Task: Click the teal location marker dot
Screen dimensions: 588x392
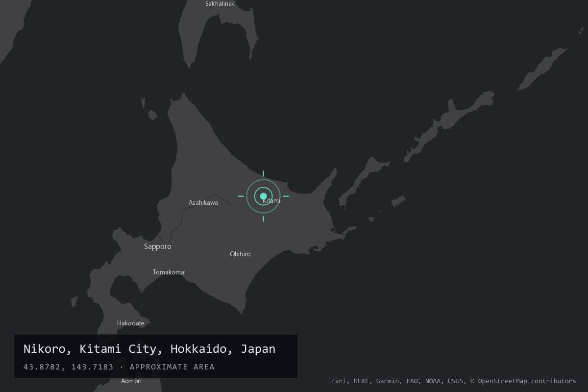Action: coord(263,196)
